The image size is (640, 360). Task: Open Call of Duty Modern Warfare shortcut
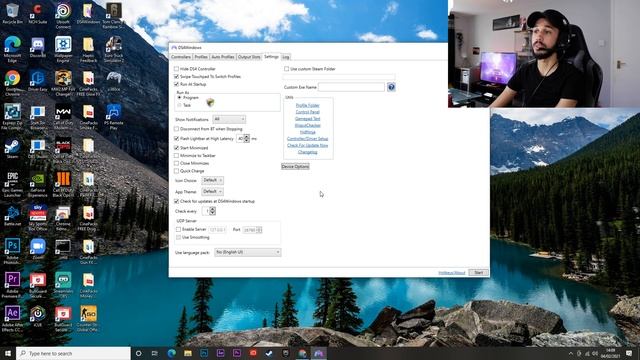pos(63,116)
